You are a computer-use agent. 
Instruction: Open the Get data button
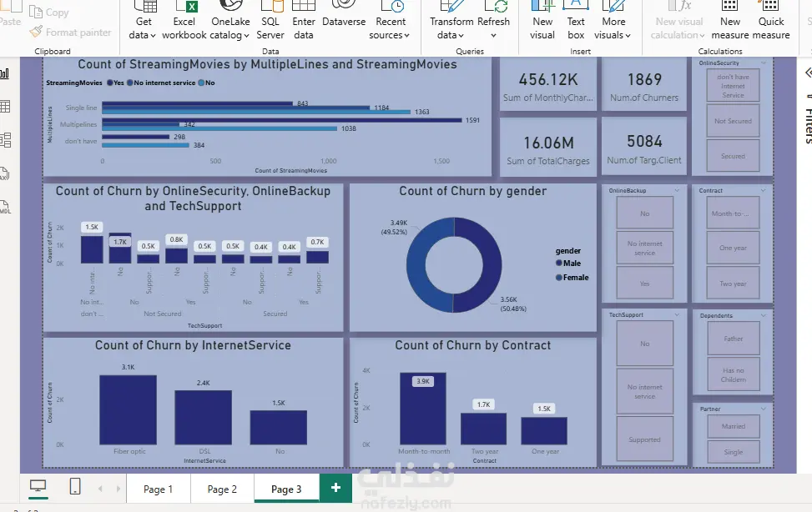144,21
